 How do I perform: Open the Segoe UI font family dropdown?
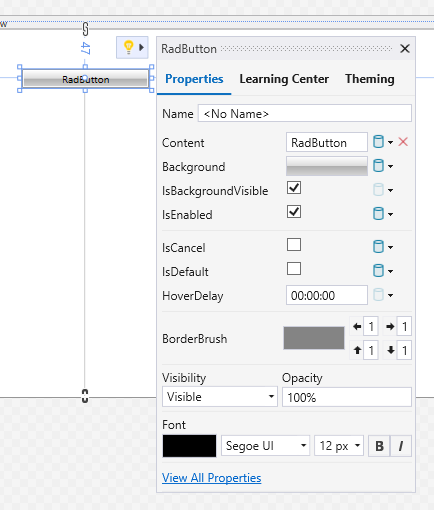tap(265, 446)
